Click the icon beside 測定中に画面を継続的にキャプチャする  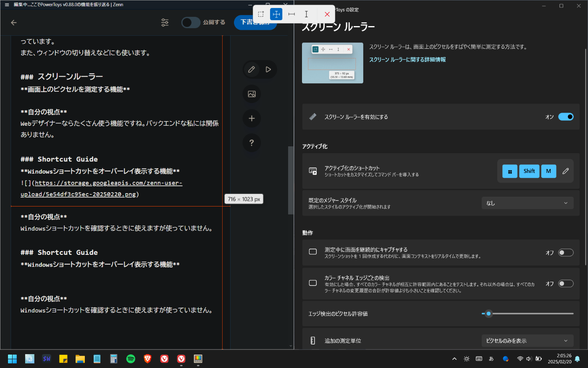[313, 252]
